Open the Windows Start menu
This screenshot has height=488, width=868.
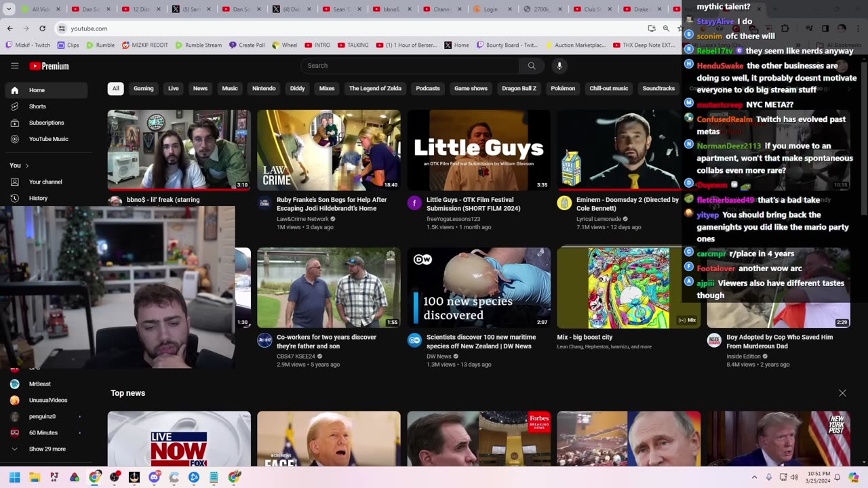point(14,477)
